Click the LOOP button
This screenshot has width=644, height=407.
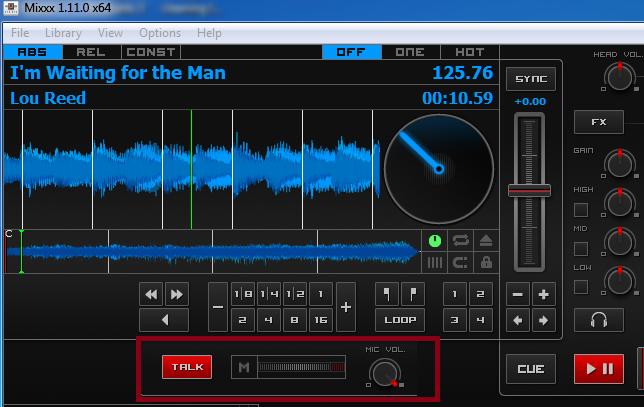(x=400, y=320)
